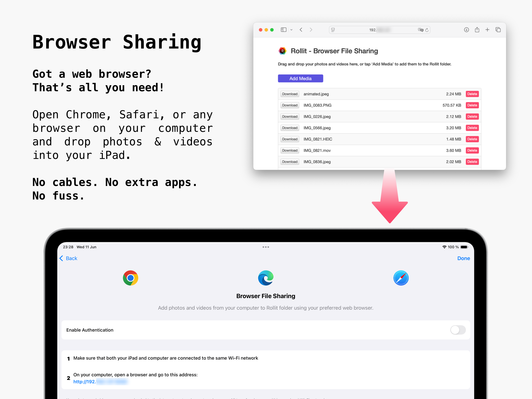Reload the page via the refresh icon
This screenshot has width=532, height=399.
point(427,30)
